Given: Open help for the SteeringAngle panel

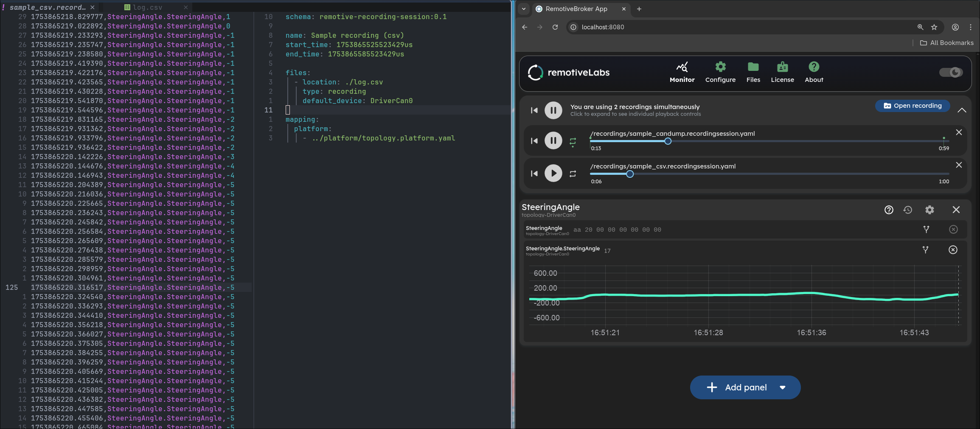Looking at the screenshot, I should (889, 209).
